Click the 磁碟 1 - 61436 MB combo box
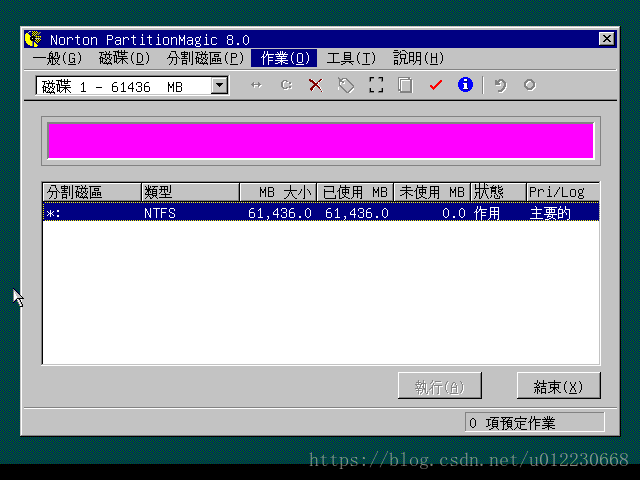 coord(132,86)
